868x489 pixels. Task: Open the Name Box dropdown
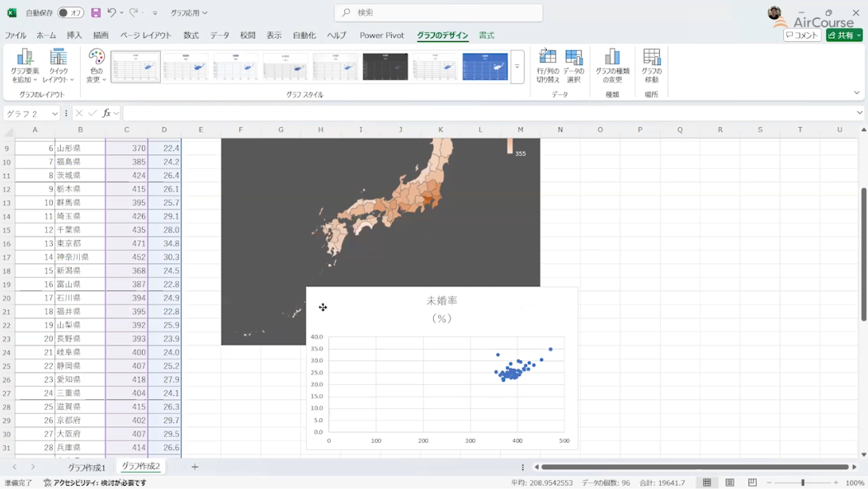coord(54,113)
